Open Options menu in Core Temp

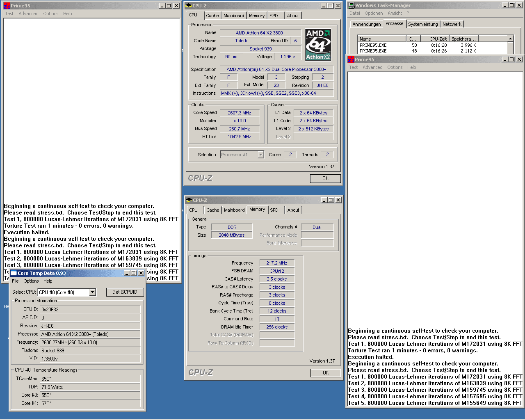[31, 281]
